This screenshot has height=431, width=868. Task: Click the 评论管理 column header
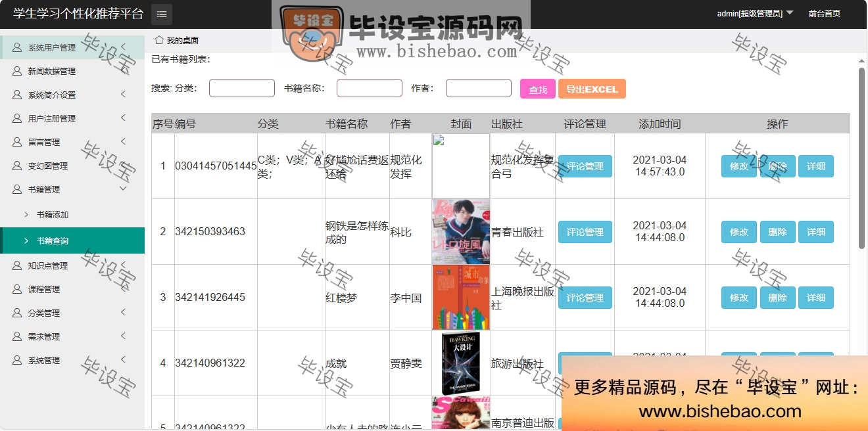point(585,124)
